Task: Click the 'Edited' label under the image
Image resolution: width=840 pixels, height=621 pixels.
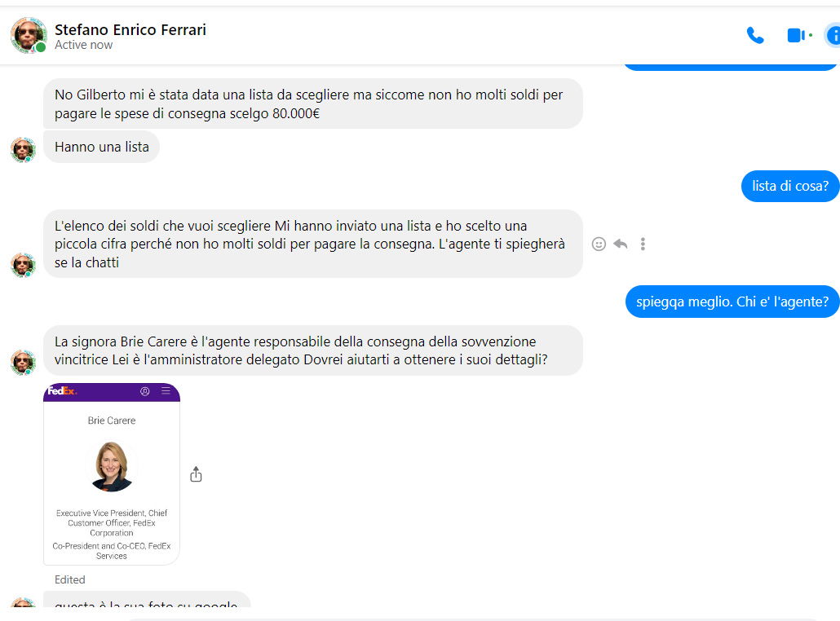Action: (x=70, y=579)
